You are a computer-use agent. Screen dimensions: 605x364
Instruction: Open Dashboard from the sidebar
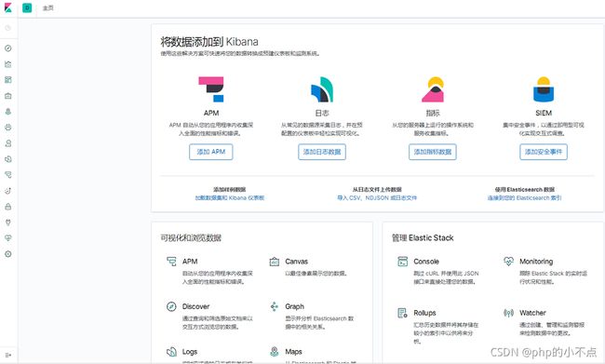tap(8, 80)
